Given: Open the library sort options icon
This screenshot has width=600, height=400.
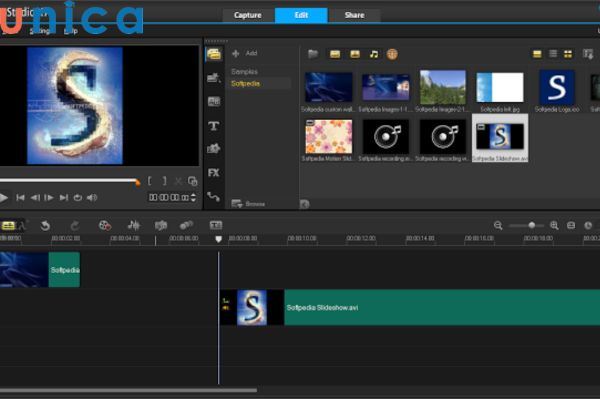Looking at the screenshot, I should 588,54.
